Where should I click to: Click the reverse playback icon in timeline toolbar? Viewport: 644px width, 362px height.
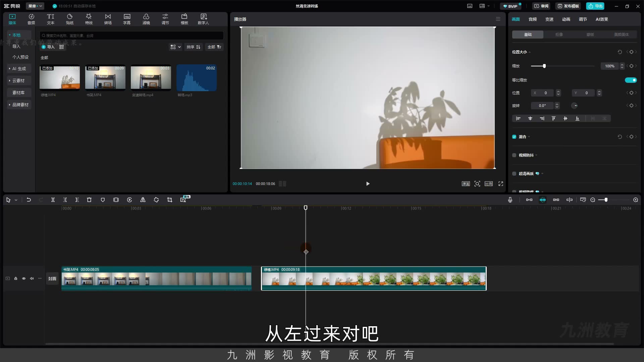pos(129,200)
